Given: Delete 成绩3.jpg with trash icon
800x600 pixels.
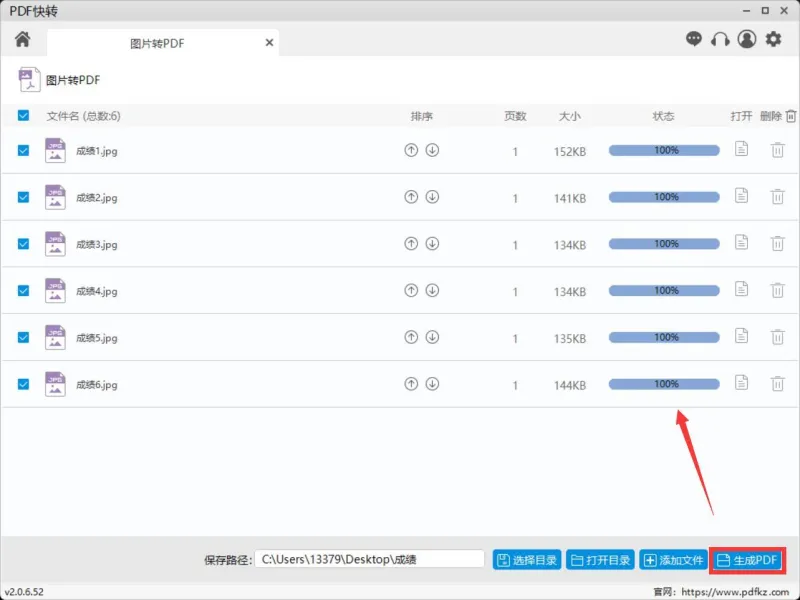Looking at the screenshot, I should click(777, 244).
